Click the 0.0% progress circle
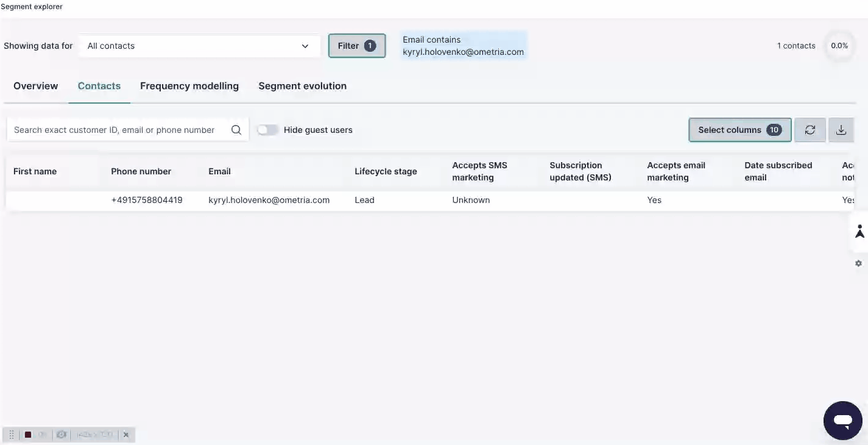 pos(839,46)
